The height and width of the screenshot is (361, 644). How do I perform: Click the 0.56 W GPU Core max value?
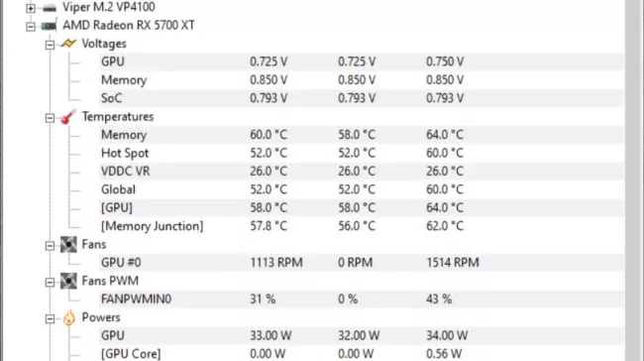(444, 354)
